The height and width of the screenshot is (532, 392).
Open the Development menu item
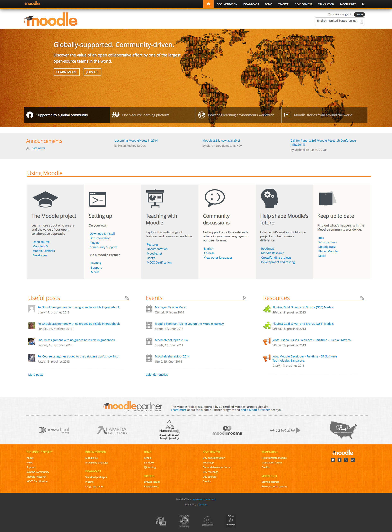[303, 4]
